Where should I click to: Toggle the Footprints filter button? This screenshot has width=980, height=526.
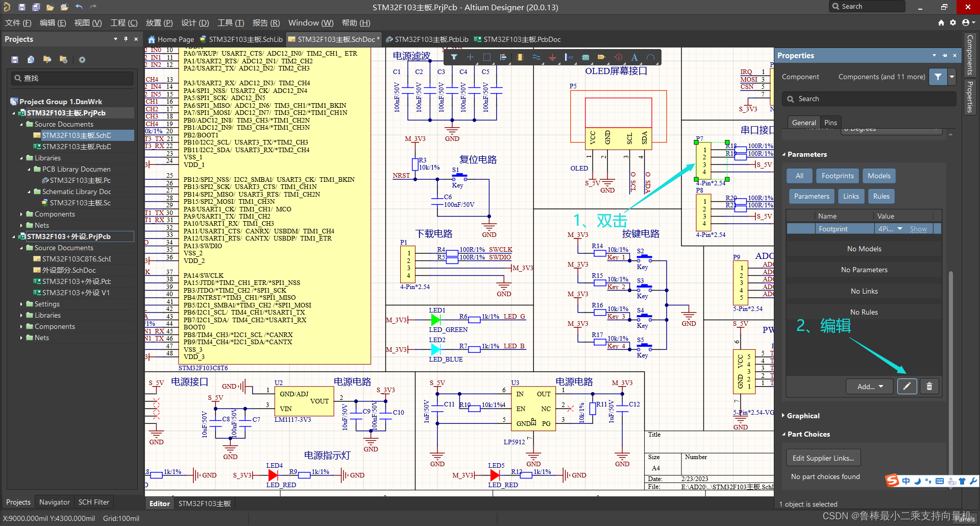pos(838,176)
